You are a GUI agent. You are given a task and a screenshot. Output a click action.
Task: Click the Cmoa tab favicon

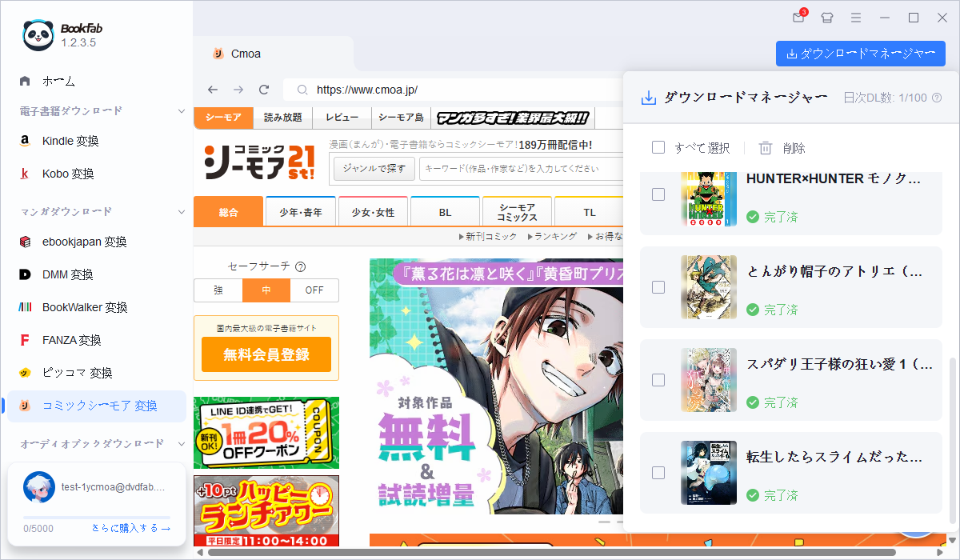pos(218,54)
